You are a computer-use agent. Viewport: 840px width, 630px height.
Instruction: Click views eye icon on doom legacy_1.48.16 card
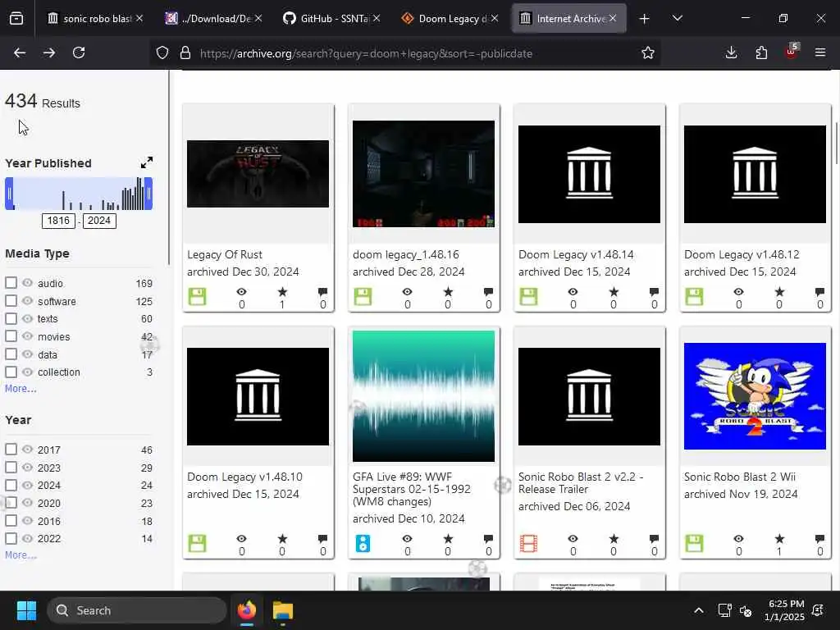coord(407,292)
